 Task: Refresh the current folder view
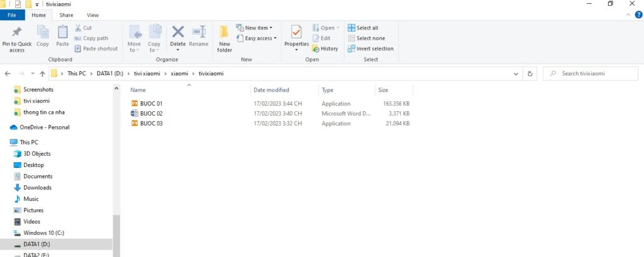click(x=531, y=74)
